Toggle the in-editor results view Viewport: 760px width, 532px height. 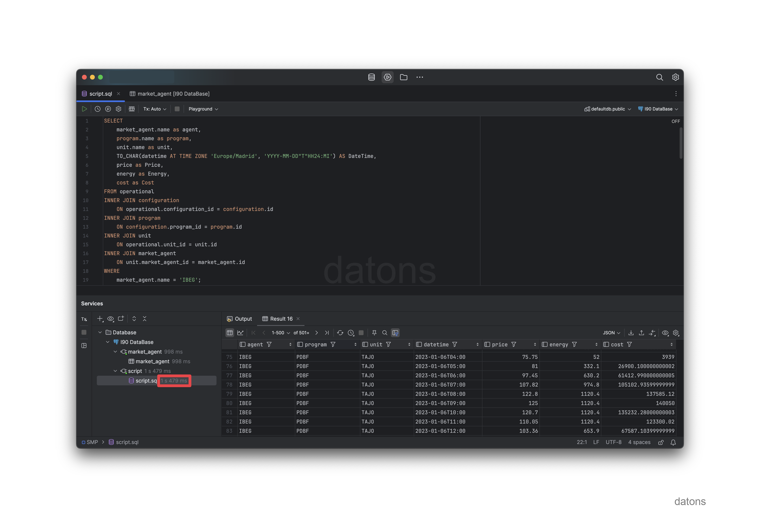(x=132, y=109)
